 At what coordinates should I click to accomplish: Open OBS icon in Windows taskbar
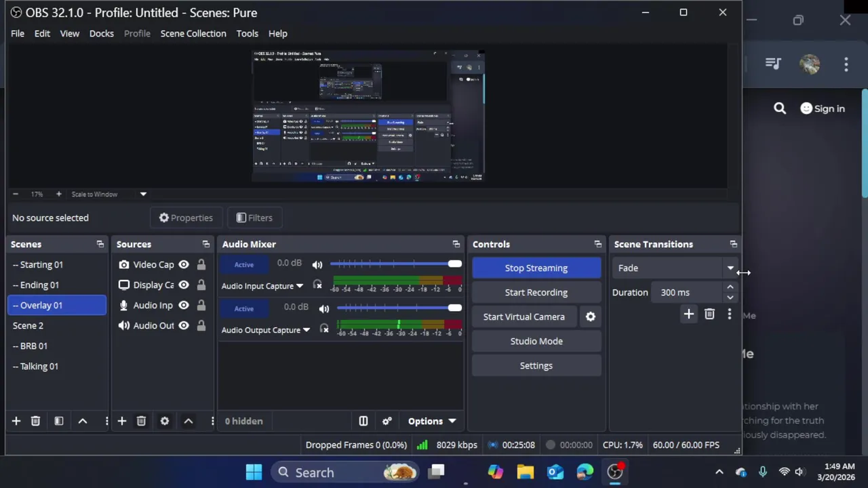click(x=615, y=472)
